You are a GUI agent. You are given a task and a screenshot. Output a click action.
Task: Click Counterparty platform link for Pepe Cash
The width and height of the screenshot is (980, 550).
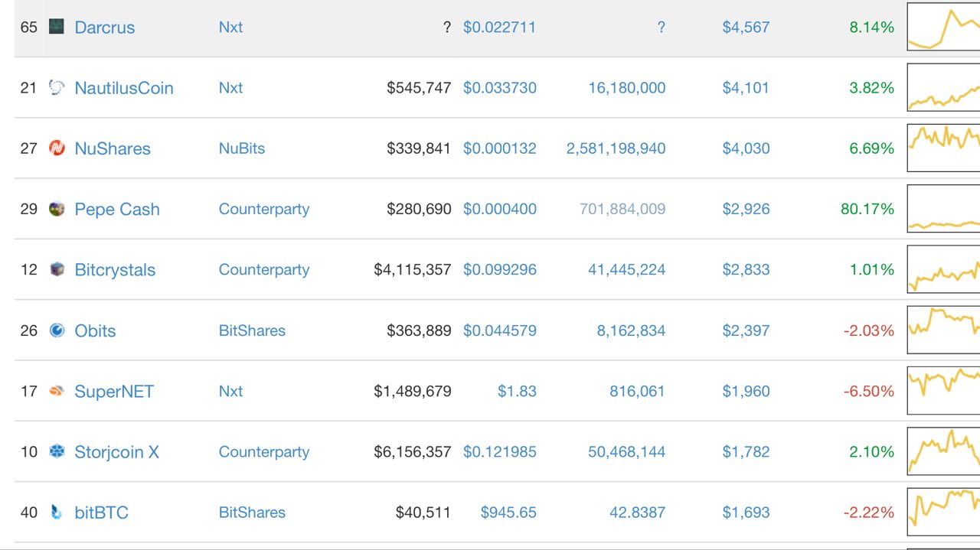[264, 209]
